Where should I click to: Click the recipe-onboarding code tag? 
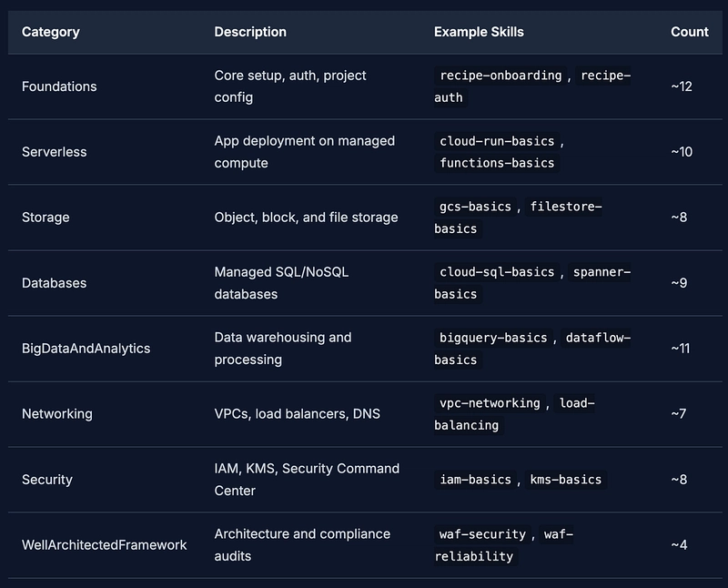point(500,76)
